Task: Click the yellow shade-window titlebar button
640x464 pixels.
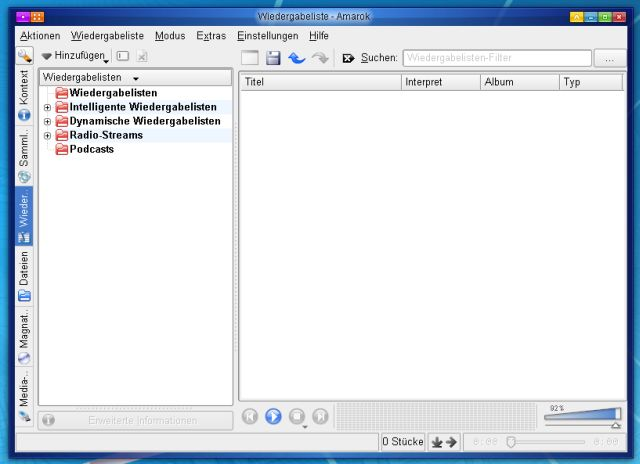Action: (576, 17)
